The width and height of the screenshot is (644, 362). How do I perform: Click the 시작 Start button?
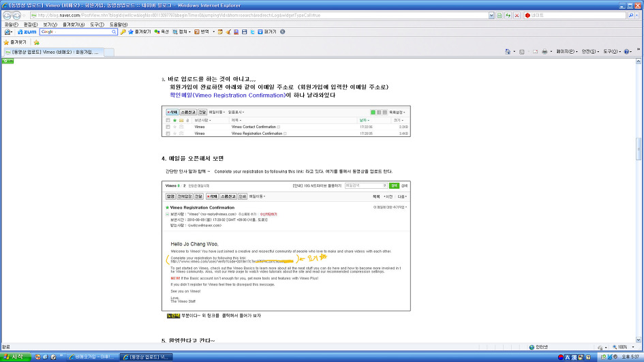(x=15, y=357)
